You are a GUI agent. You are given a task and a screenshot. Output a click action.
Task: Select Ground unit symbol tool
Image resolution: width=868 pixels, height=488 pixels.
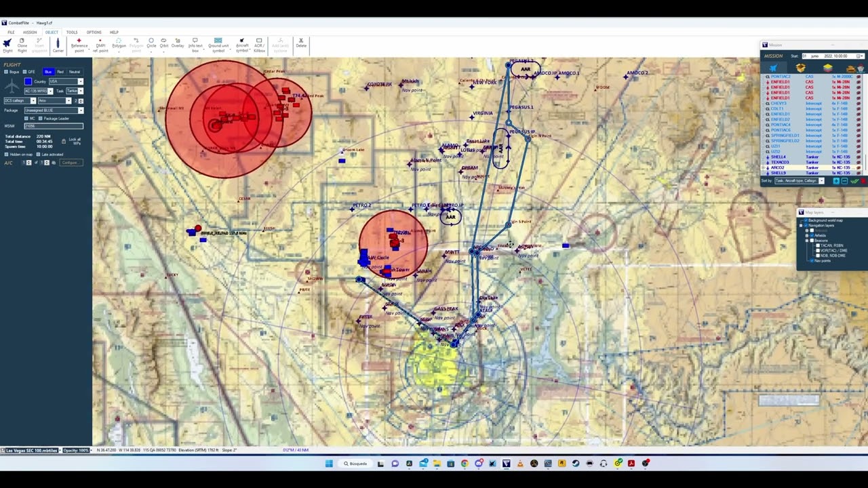(218, 45)
